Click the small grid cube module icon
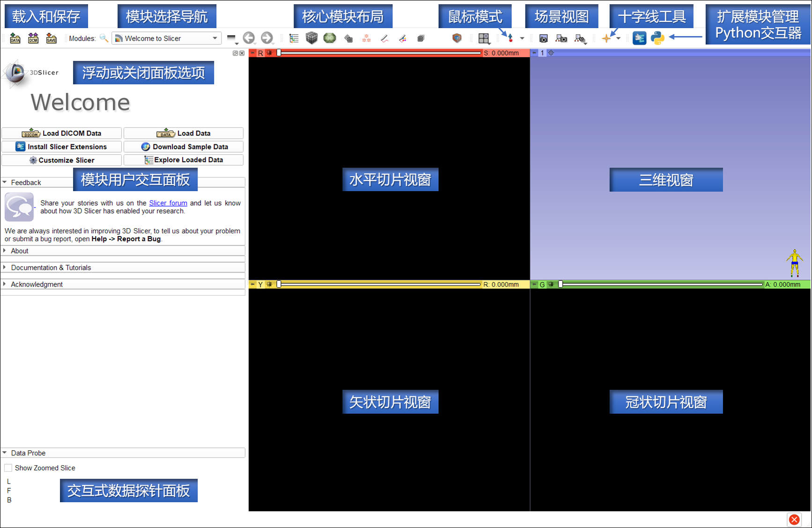This screenshot has height=528, width=812. (x=421, y=38)
